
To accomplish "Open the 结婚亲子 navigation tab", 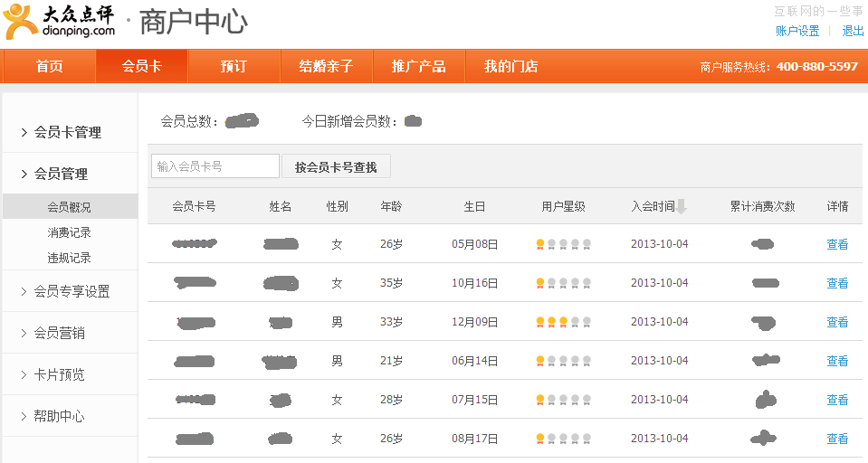I will pos(326,66).
